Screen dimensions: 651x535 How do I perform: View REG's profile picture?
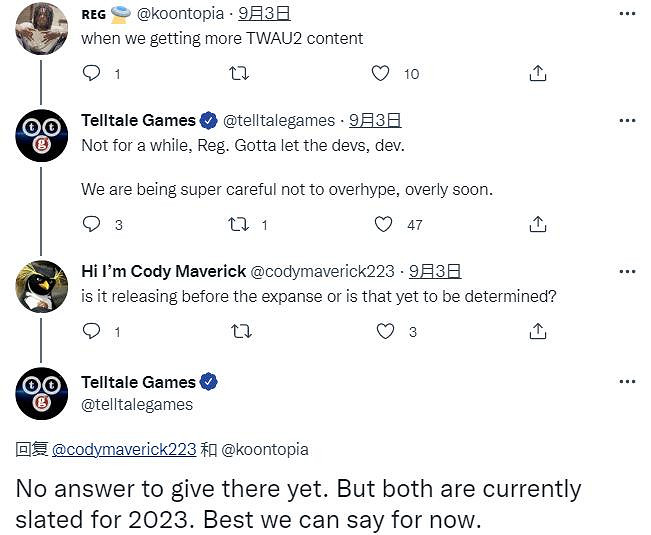pos(41,28)
